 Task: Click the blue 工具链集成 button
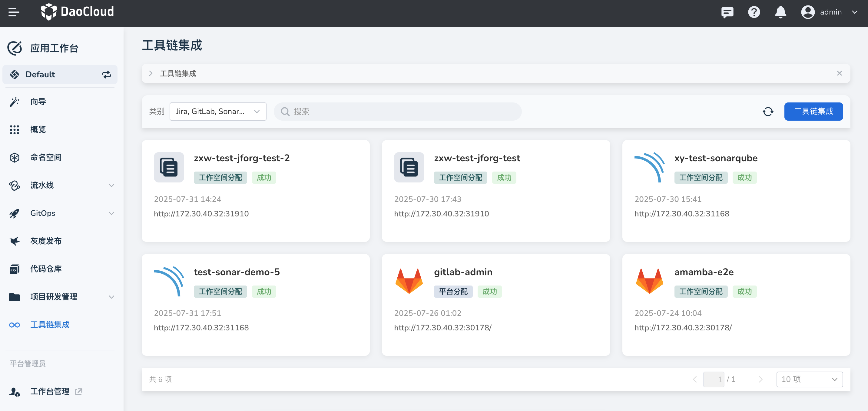813,112
